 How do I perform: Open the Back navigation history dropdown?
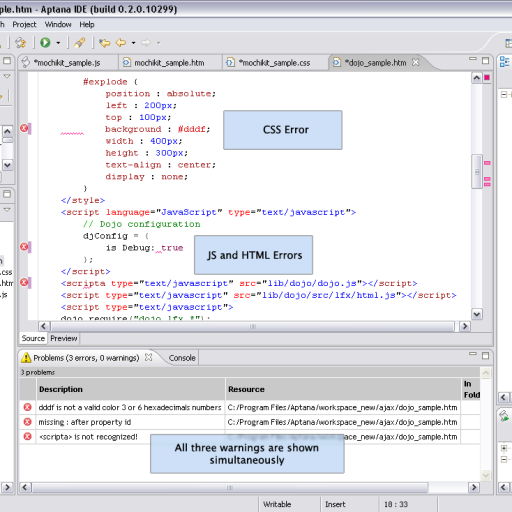coord(133,43)
